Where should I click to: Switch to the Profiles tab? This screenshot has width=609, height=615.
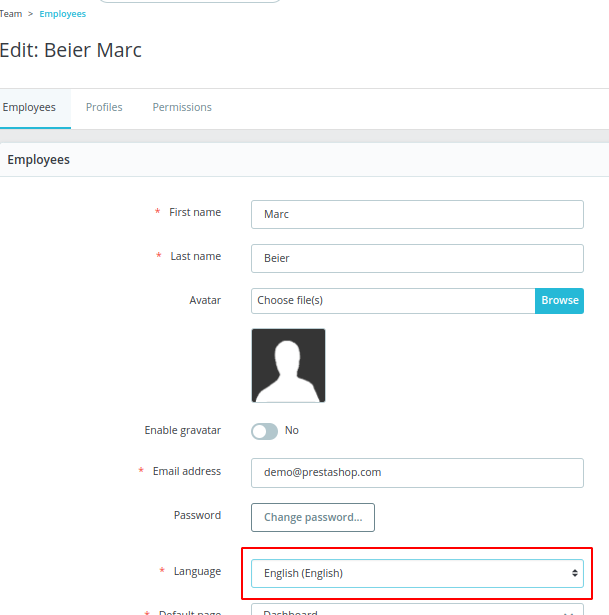click(x=104, y=107)
